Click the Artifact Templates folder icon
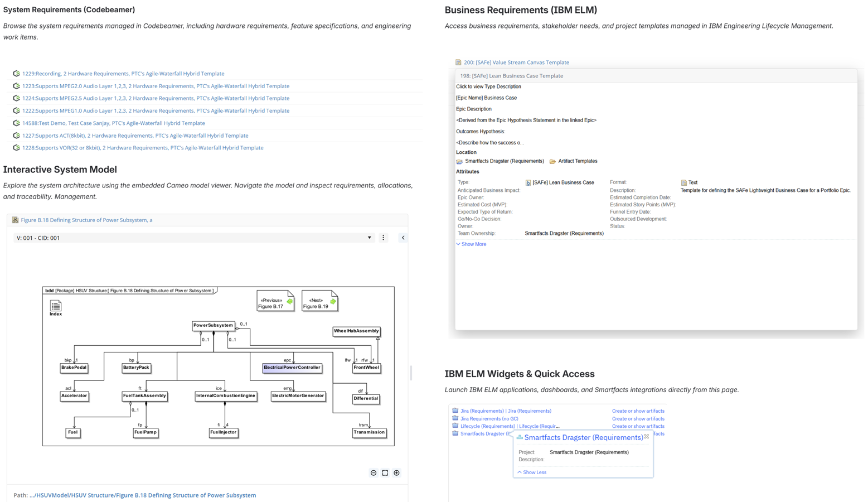This screenshot has width=868, height=502. tap(552, 161)
